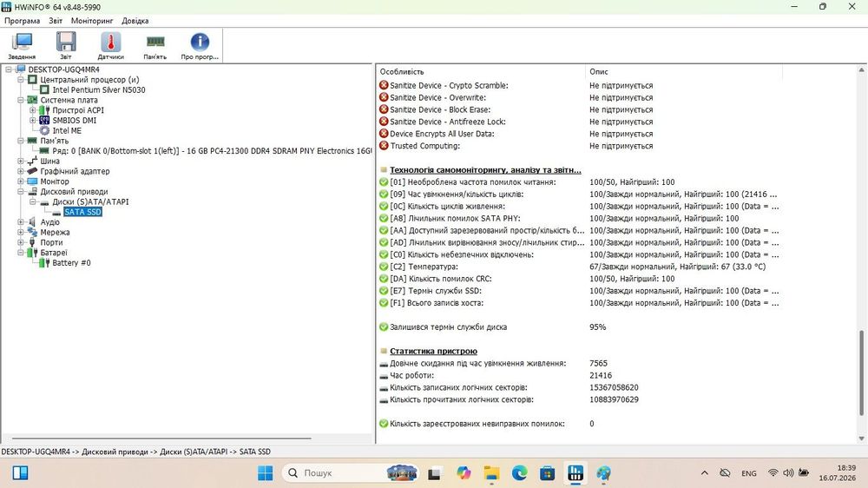Expand the Мережа tree node
The width and height of the screenshot is (868, 488).
21,232
